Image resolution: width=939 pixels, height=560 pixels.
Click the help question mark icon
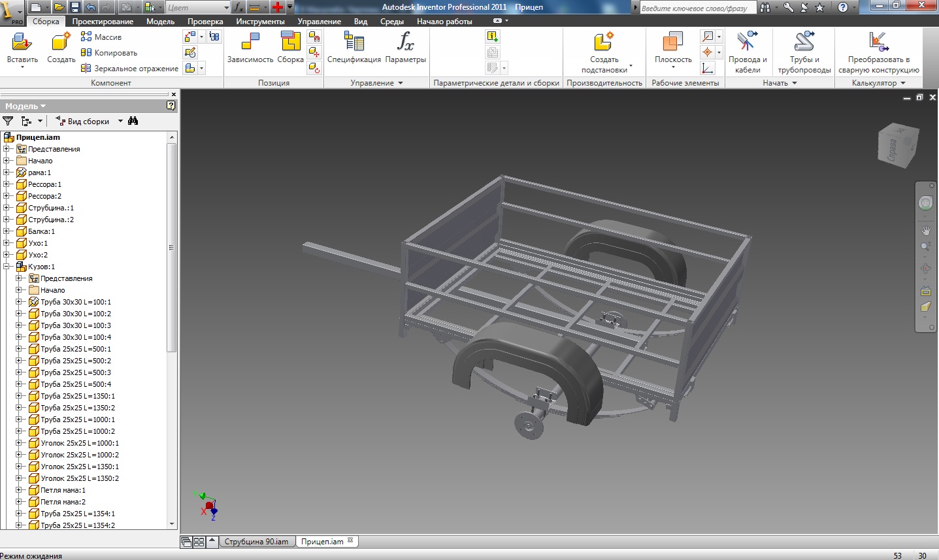click(843, 7)
